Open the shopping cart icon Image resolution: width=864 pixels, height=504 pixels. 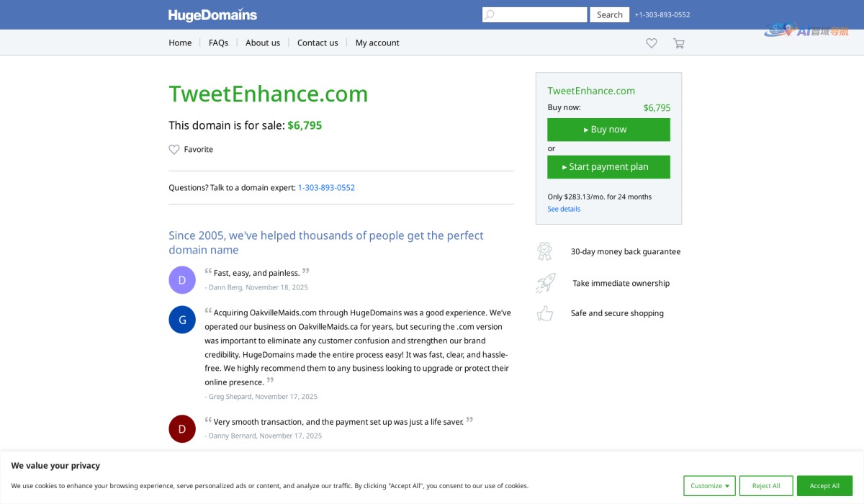[678, 43]
